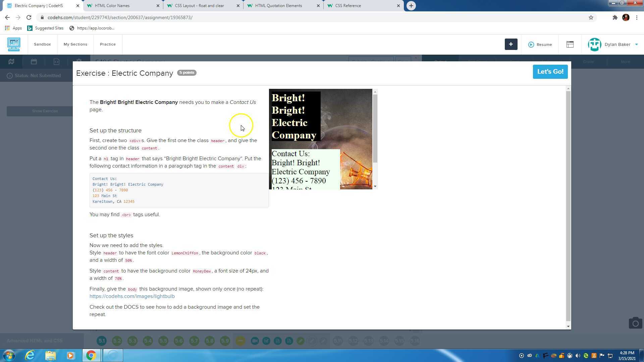Open My Sections menu
644x362 pixels.
[x=75, y=44]
